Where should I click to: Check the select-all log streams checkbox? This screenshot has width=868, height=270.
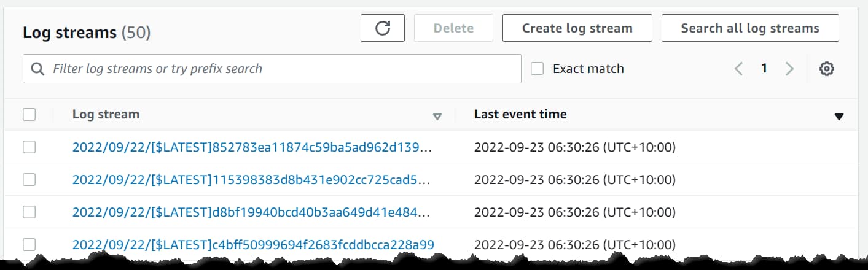29,114
